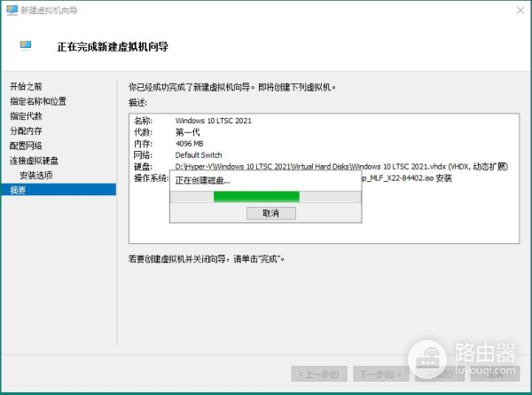This screenshot has width=532, height=395.
Task: Click the ISO install source text
Action: [x=407, y=178]
